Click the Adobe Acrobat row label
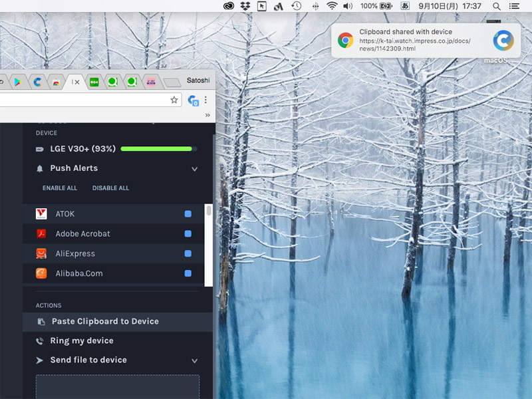The height and width of the screenshot is (399, 532). pyautogui.click(x=82, y=234)
